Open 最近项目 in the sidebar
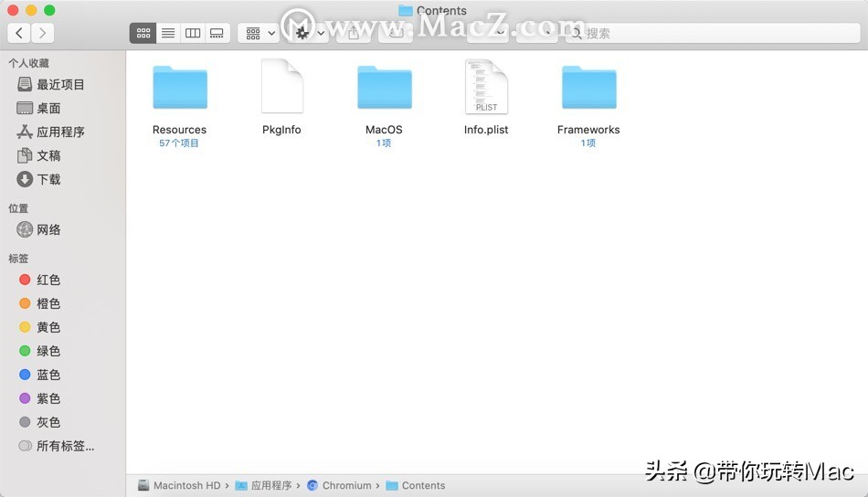 tap(51, 85)
